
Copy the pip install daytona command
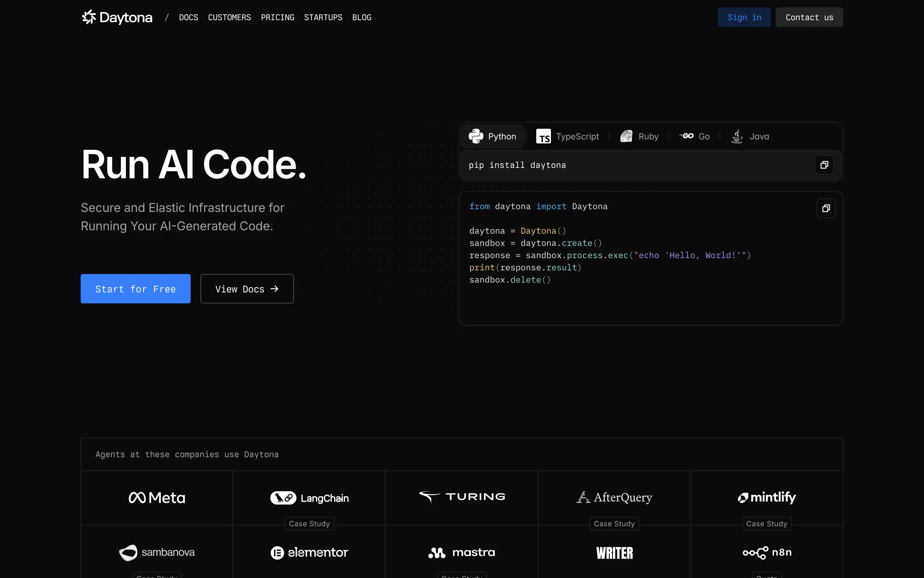(824, 165)
